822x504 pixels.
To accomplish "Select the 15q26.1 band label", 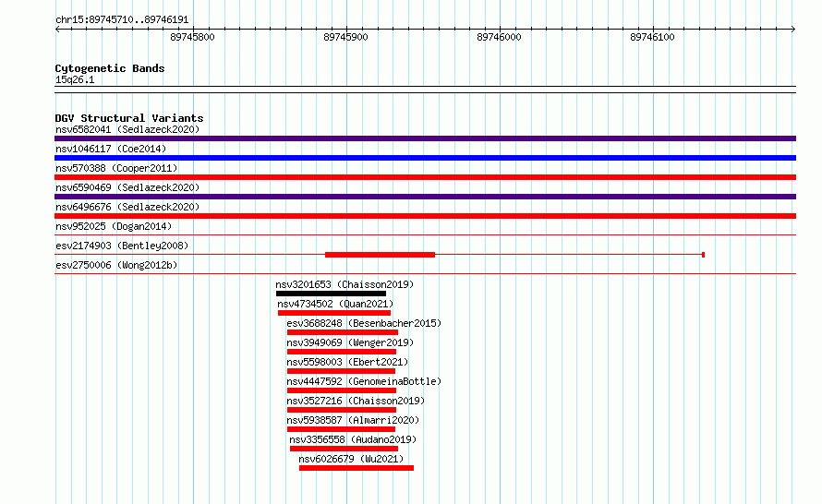I will click(75, 79).
